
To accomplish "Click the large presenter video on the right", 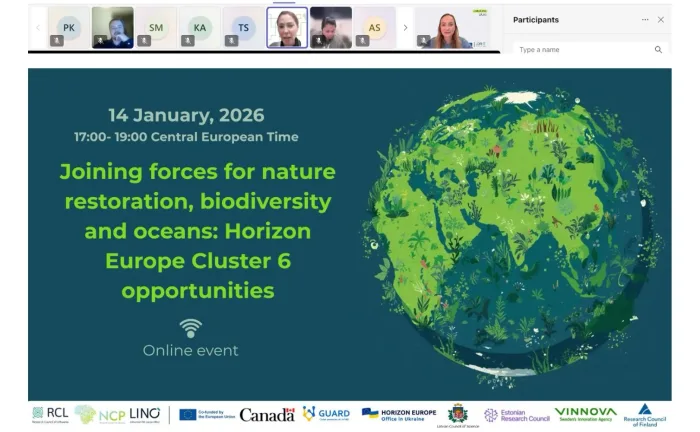I will click(453, 27).
